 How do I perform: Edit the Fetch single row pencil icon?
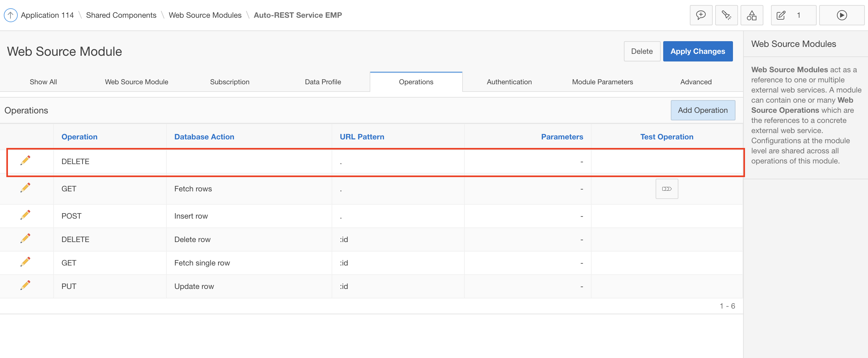click(25, 262)
